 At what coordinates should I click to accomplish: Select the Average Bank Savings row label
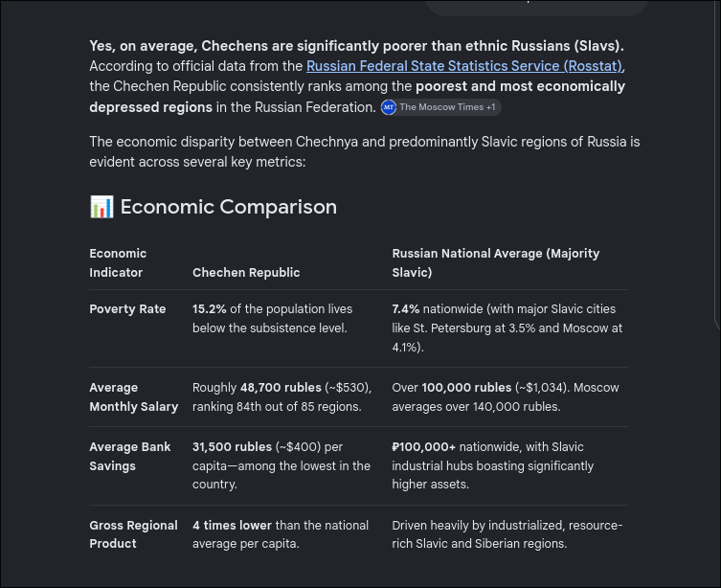coord(130,456)
